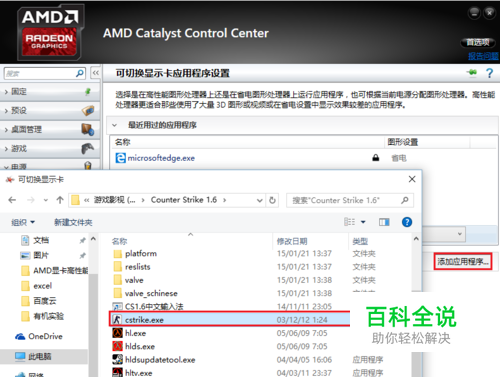Refresh the Counter Strike 1.6 folder
The image size is (500, 377).
click(272, 200)
